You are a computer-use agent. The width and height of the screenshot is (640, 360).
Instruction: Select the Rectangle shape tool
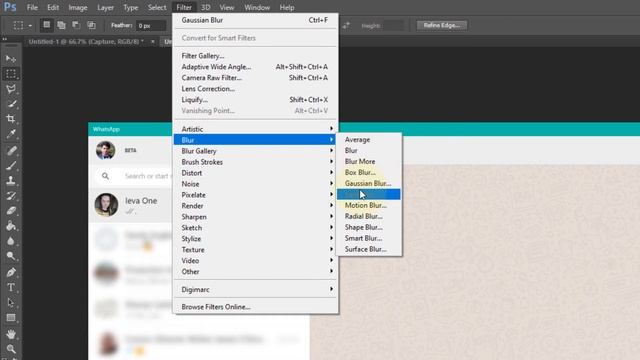(11, 318)
